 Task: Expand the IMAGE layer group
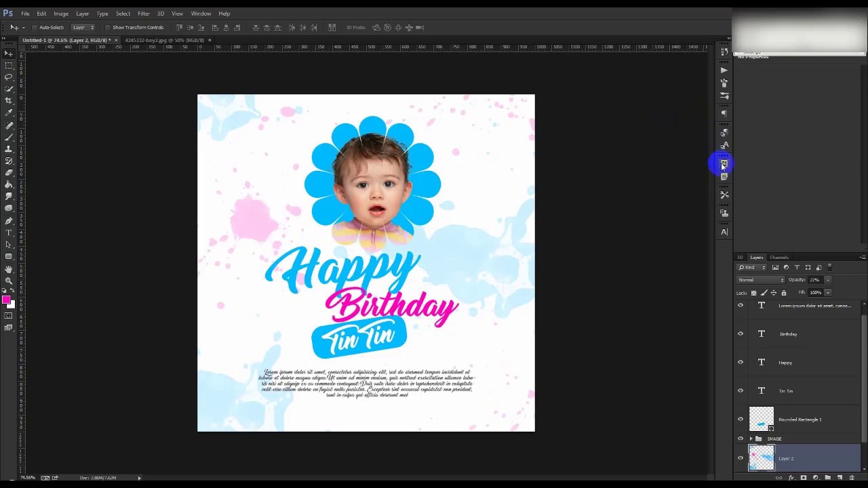point(751,439)
